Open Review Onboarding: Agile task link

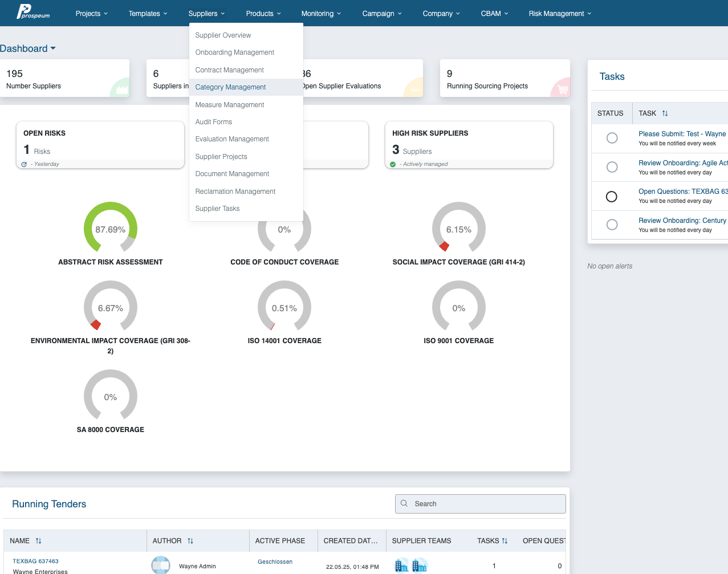(683, 163)
